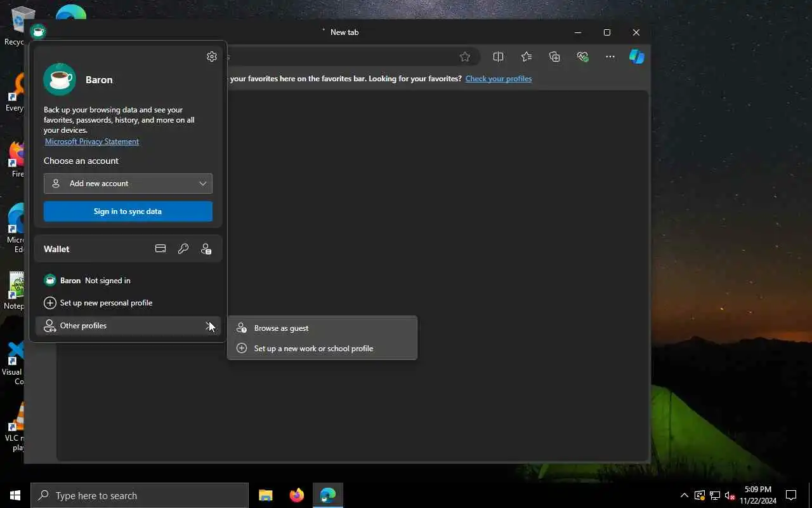Viewport: 812px width, 508px height.
Task: Open Wallet passwords key icon
Action: point(183,249)
